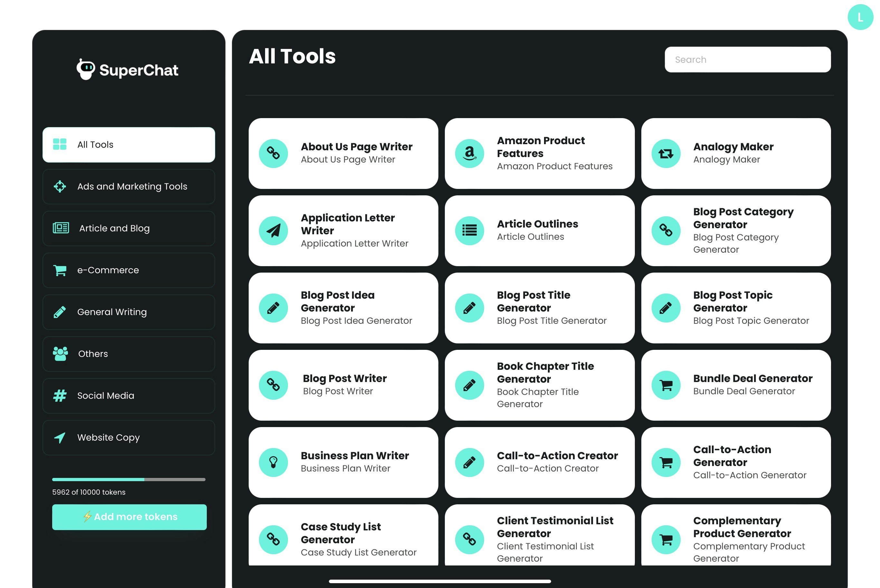The height and width of the screenshot is (588, 880).
Task: Click the token usage progress bar
Action: [129, 479]
